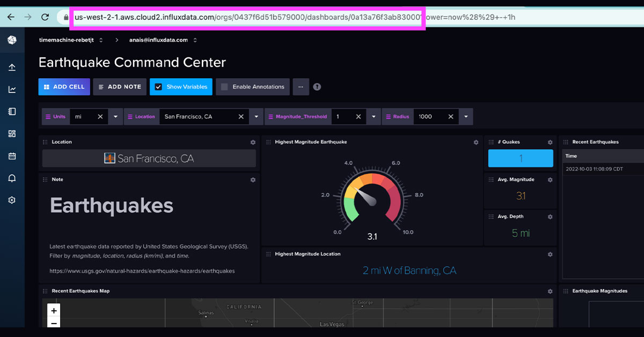Click the ADD CELL button
The height and width of the screenshot is (337, 644).
point(64,87)
